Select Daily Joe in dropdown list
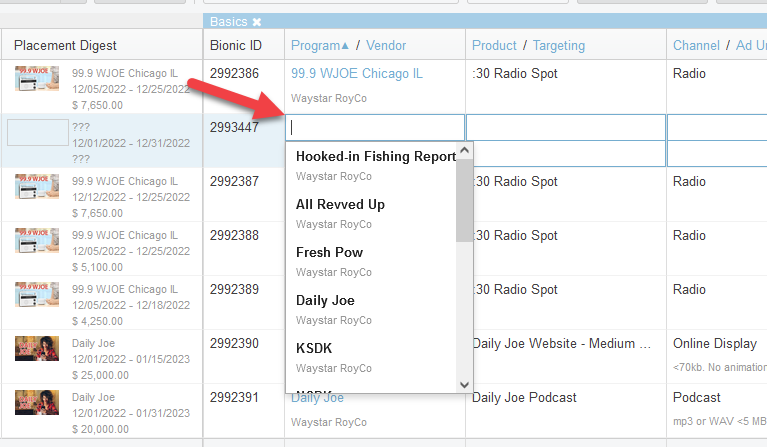Screen dimensions: 767x447 pyautogui.click(x=325, y=300)
